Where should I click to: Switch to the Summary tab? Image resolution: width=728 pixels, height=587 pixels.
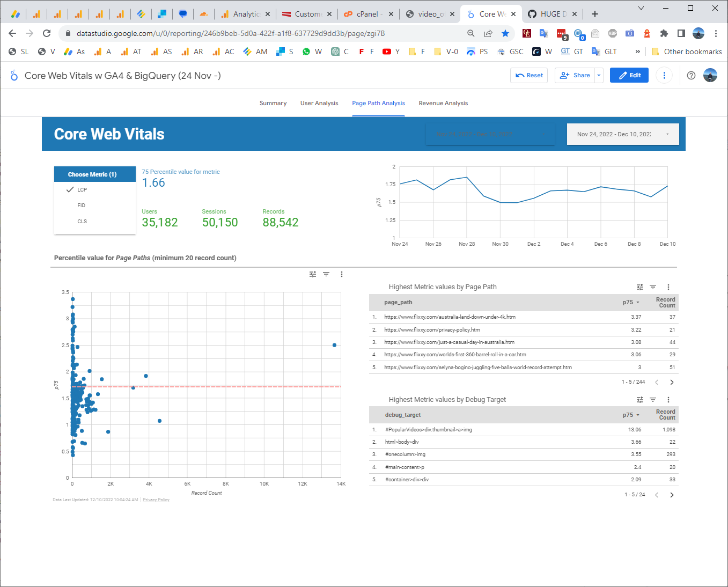pyautogui.click(x=273, y=103)
